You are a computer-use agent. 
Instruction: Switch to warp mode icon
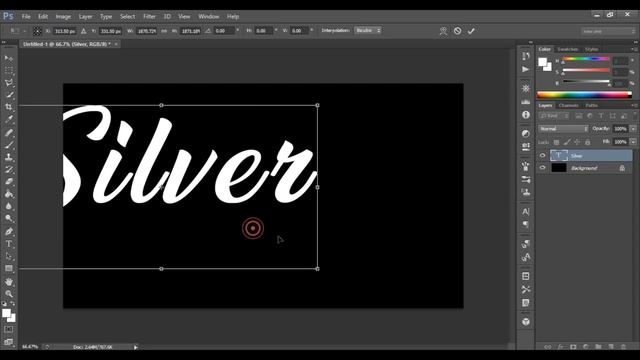pos(443,31)
